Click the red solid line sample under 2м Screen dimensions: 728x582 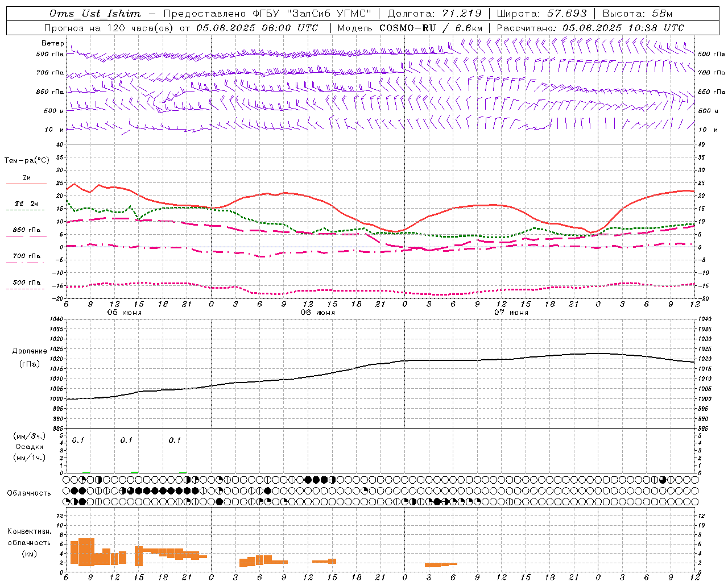pos(26,184)
